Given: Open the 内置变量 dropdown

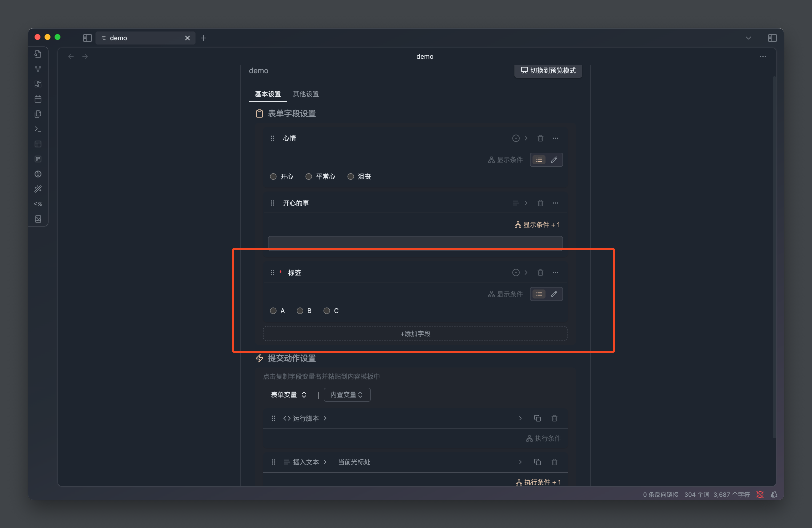Looking at the screenshot, I should (347, 395).
